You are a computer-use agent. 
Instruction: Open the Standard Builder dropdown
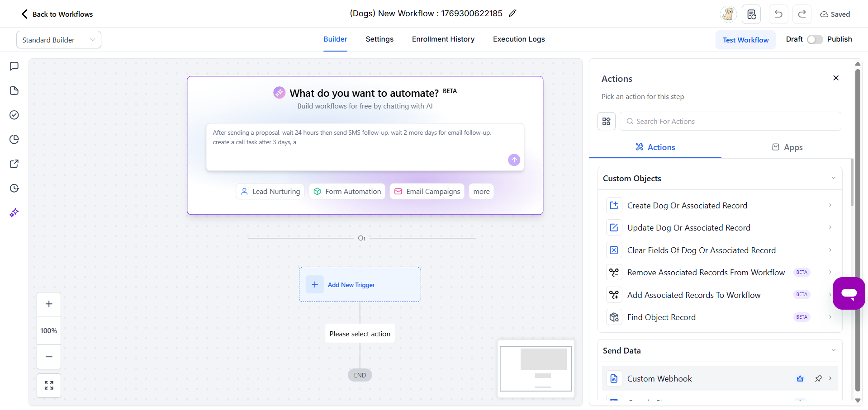58,39
